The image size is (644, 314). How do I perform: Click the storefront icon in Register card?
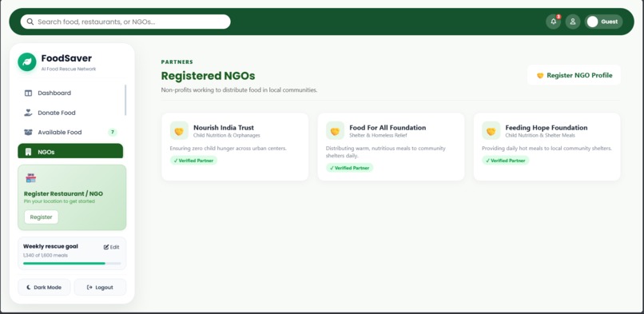point(31,178)
